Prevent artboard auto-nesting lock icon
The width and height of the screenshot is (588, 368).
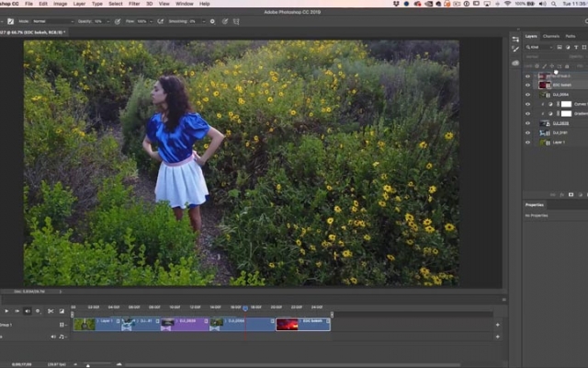click(x=560, y=66)
